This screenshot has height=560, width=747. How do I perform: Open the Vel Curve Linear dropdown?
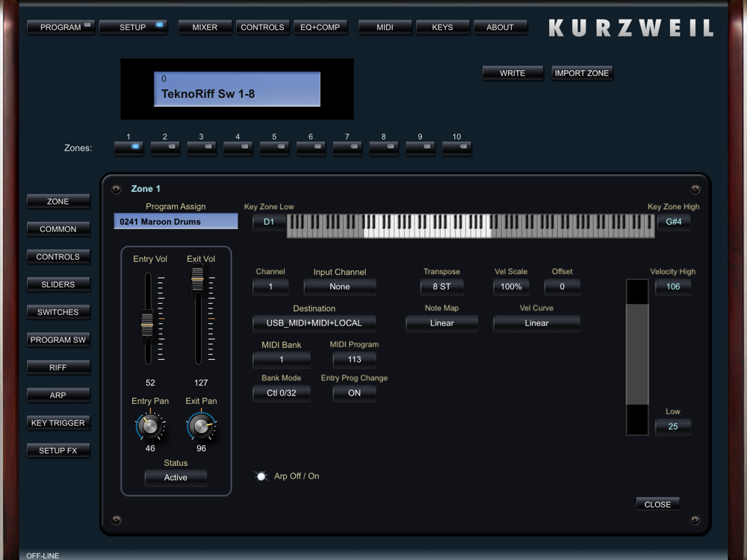[x=536, y=323]
